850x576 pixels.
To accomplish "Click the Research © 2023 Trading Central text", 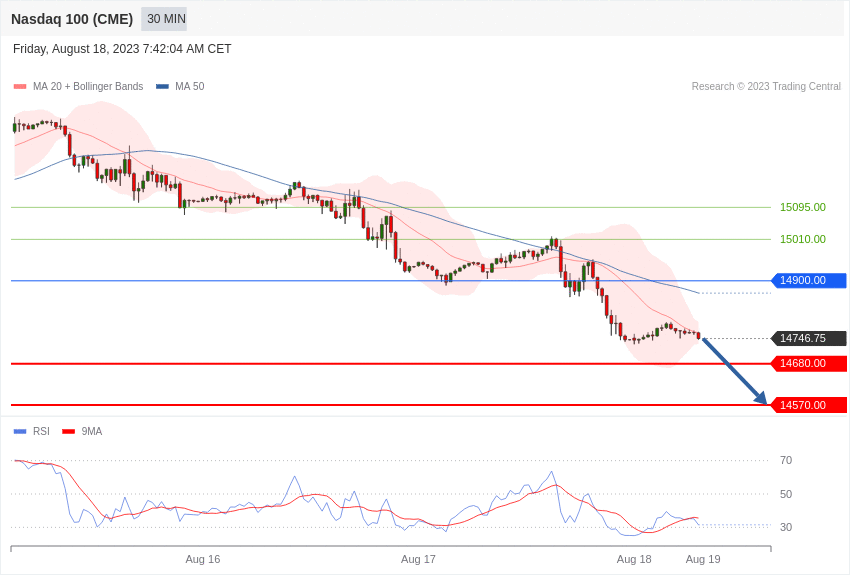I will pyautogui.click(x=766, y=87).
